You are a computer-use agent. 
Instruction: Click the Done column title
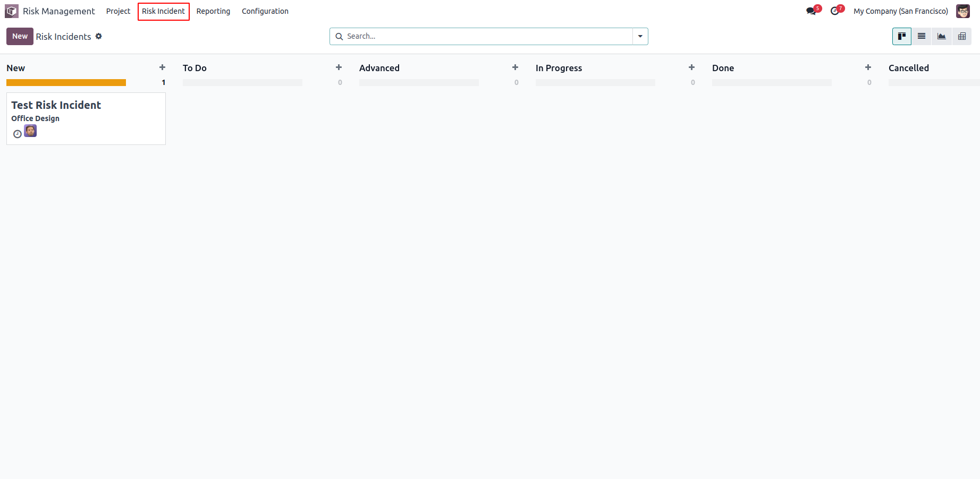(x=723, y=68)
